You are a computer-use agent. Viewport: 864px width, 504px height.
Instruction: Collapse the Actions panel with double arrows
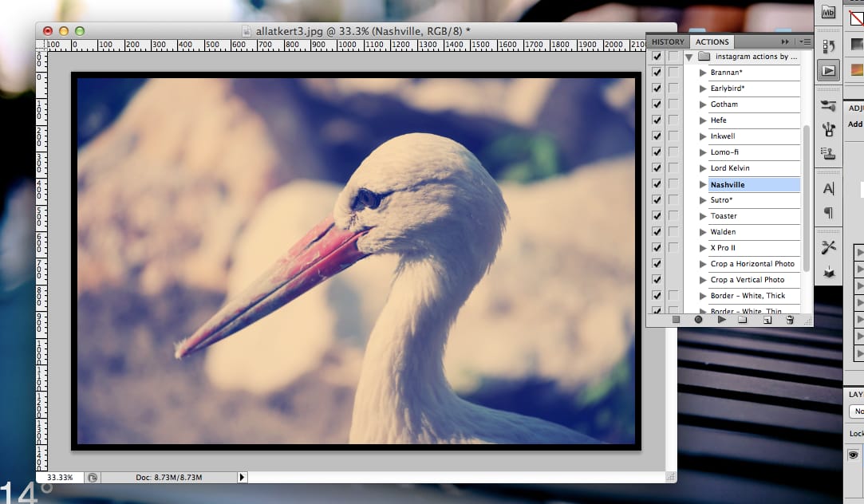(785, 41)
